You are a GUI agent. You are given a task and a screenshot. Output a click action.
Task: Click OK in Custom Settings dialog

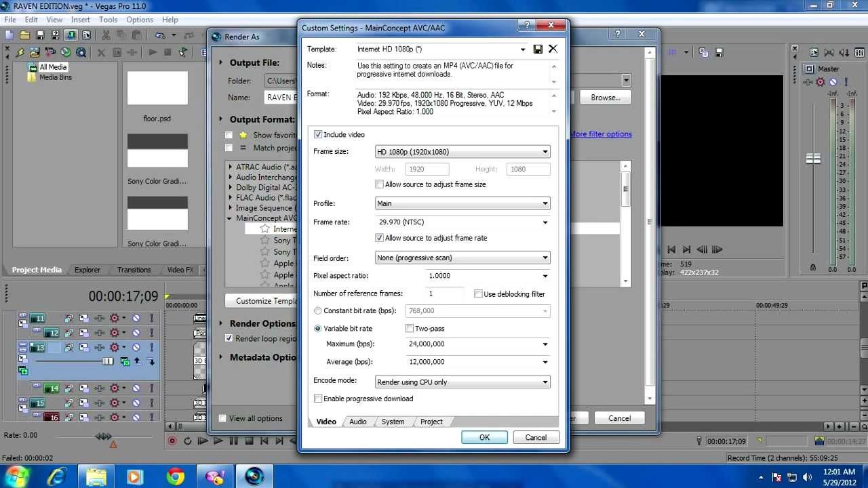coord(484,437)
